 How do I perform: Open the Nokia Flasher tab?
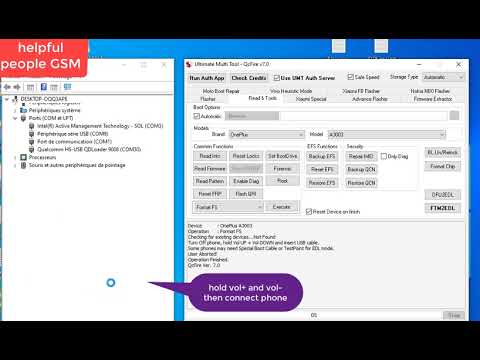[430, 91]
